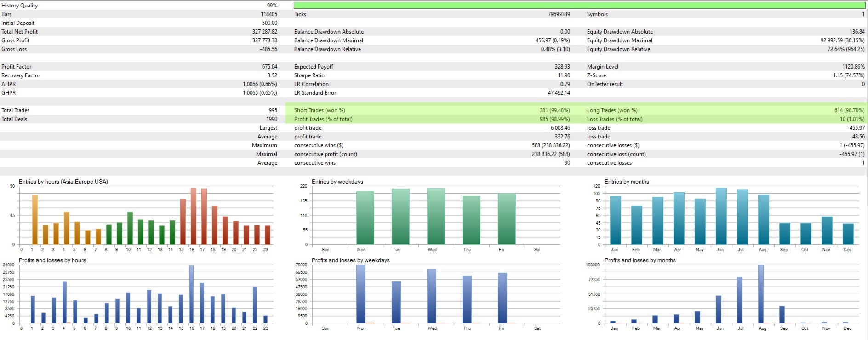Click the Expected Payoff value 328.93
The height and width of the screenshot is (340, 868).
coord(562,67)
